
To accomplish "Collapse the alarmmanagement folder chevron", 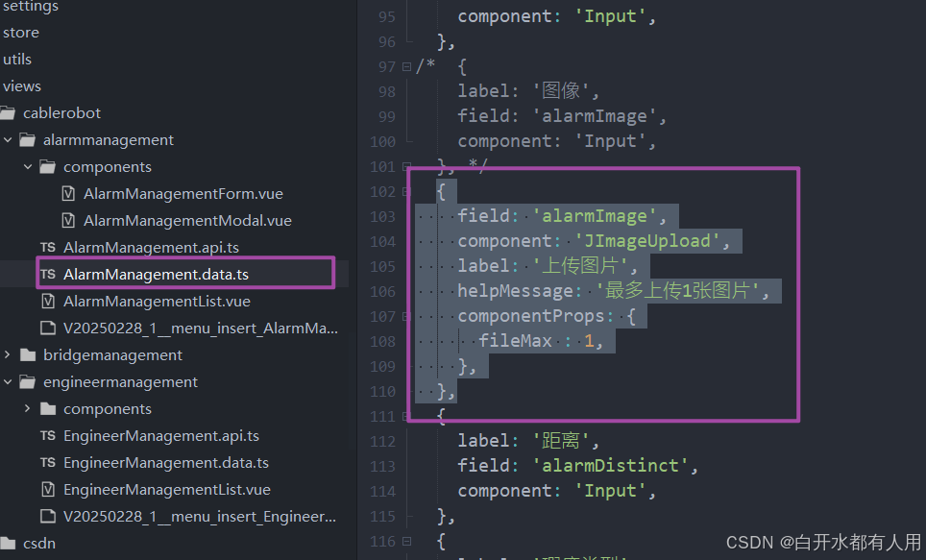I will coord(8,140).
